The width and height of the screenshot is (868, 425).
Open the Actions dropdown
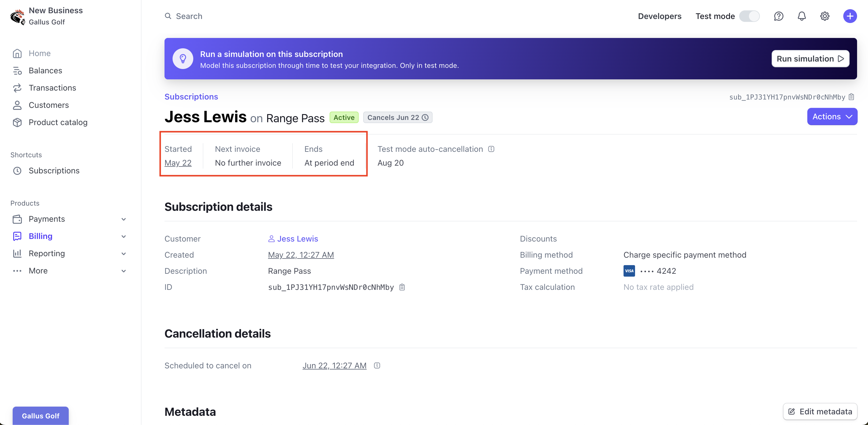click(x=832, y=116)
